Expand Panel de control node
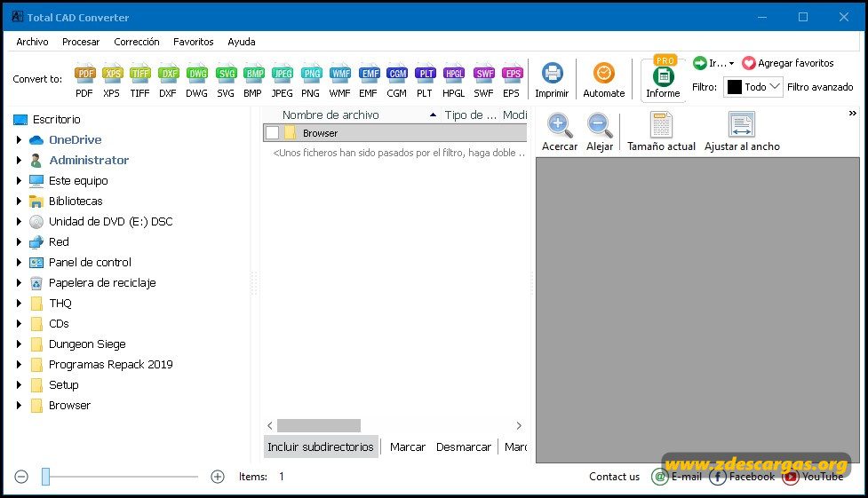868x498 pixels. tap(19, 263)
